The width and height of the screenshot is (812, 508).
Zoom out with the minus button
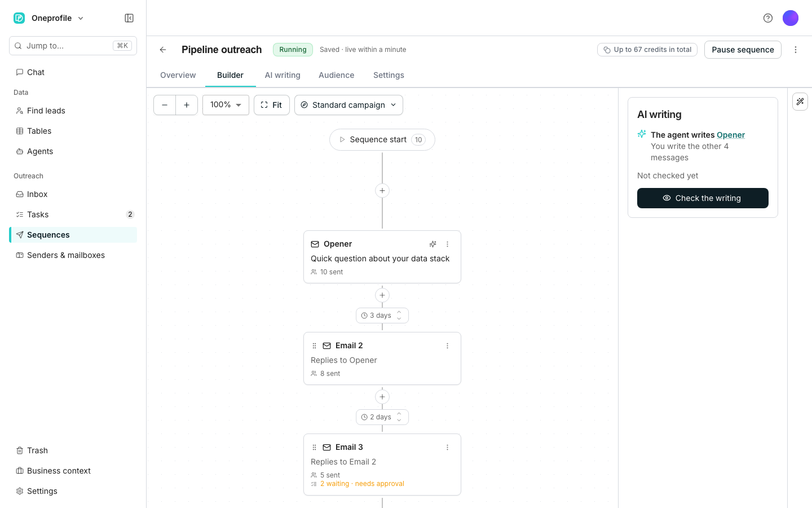165,105
